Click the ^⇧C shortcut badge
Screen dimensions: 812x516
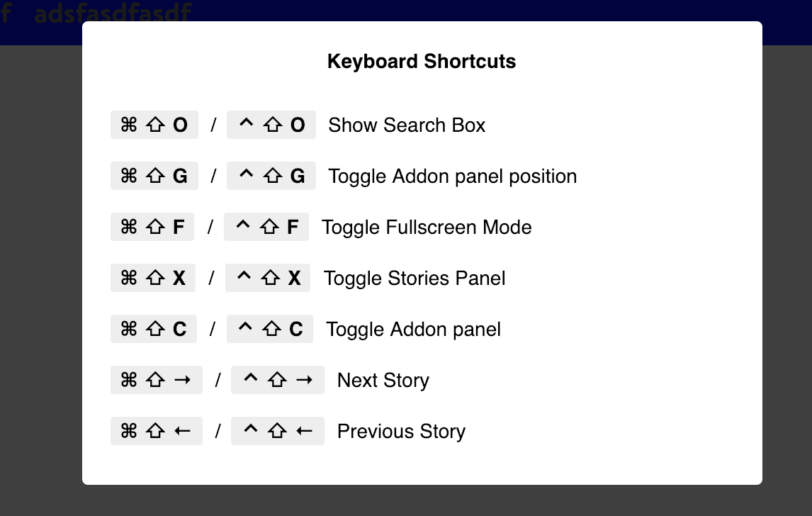269,329
